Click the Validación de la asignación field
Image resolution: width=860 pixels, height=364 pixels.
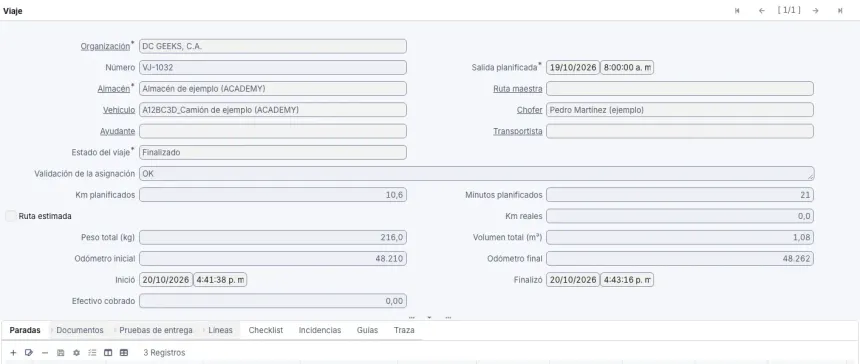477,173
